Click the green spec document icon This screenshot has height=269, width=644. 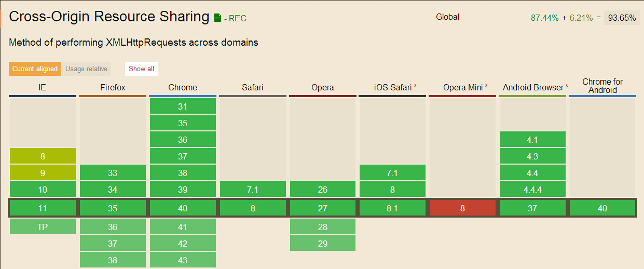[218, 18]
